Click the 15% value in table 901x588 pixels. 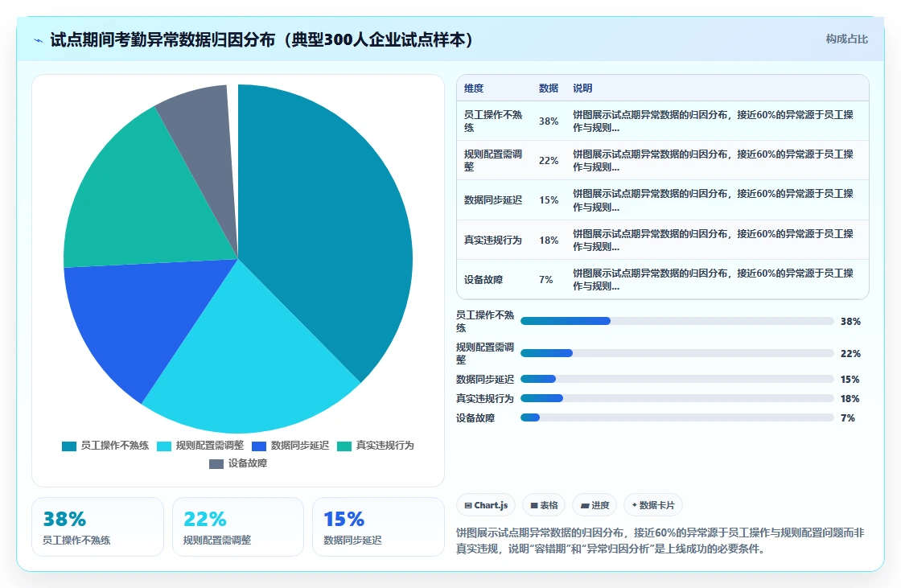(x=549, y=200)
